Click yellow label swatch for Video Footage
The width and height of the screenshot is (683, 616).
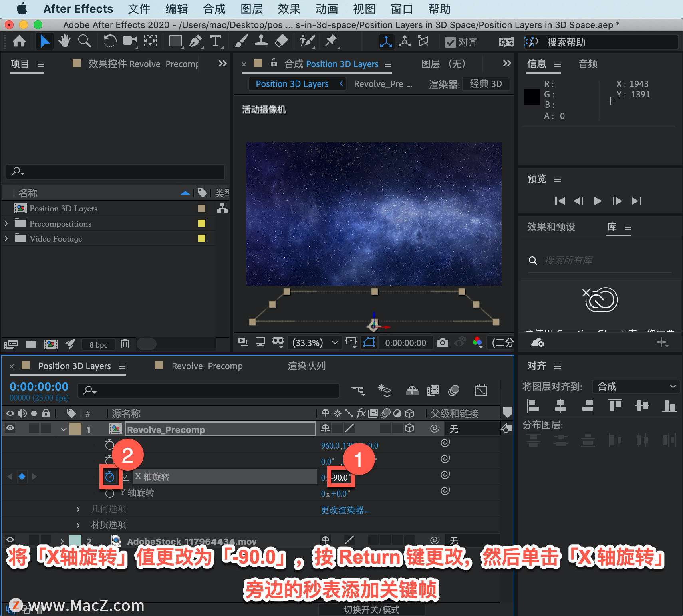click(x=202, y=238)
